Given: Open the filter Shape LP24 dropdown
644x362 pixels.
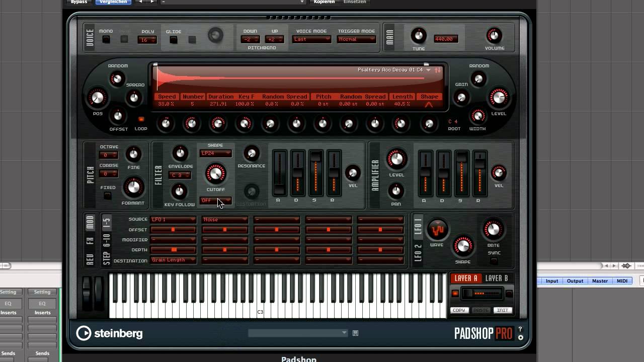Looking at the screenshot, I should click(216, 153).
